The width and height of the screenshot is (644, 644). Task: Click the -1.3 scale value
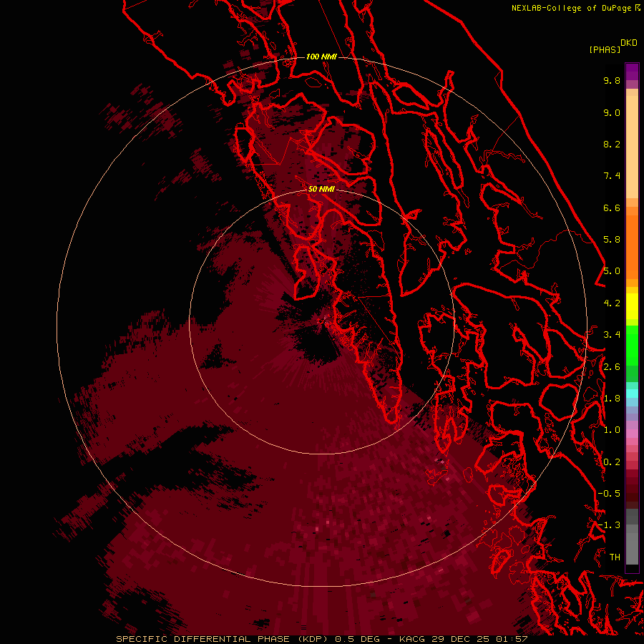[x=609, y=525]
